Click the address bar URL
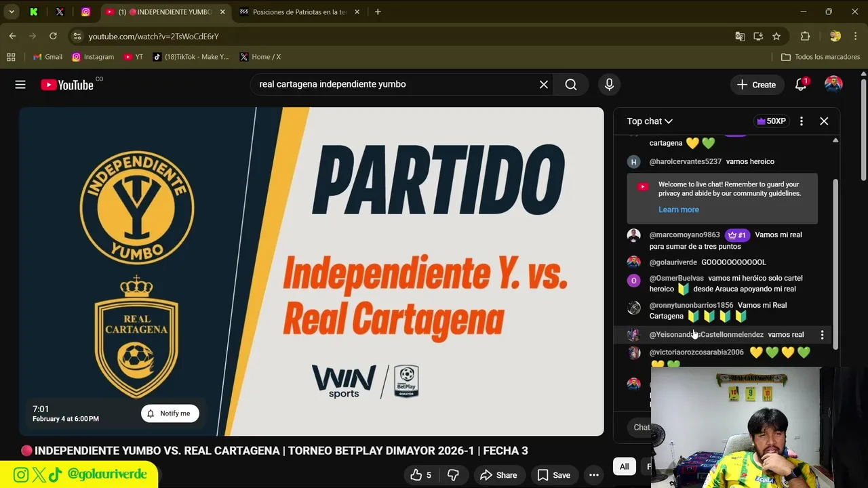Image resolution: width=868 pixels, height=488 pixels. pos(154,37)
